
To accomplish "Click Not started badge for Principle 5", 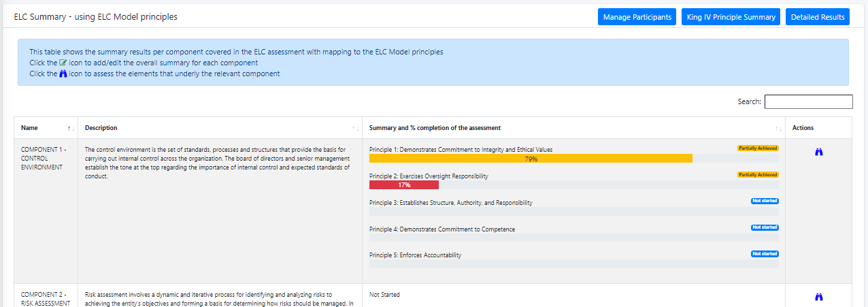I will pos(765,254).
